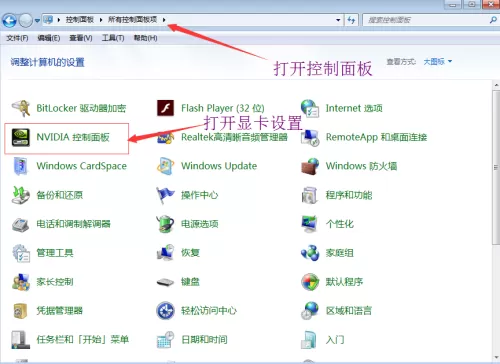500x364 pixels.
Task: Open the Windows 防火墙 icon
Action: [x=310, y=166]
